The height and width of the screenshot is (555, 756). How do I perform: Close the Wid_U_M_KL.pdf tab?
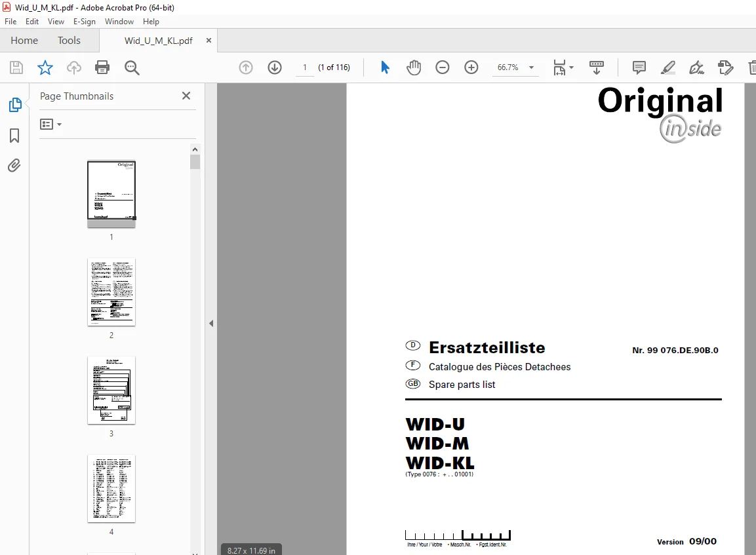209,41
